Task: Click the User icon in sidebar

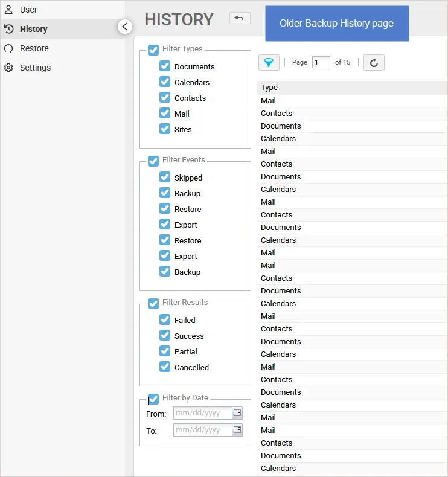Action: [8, 10]
